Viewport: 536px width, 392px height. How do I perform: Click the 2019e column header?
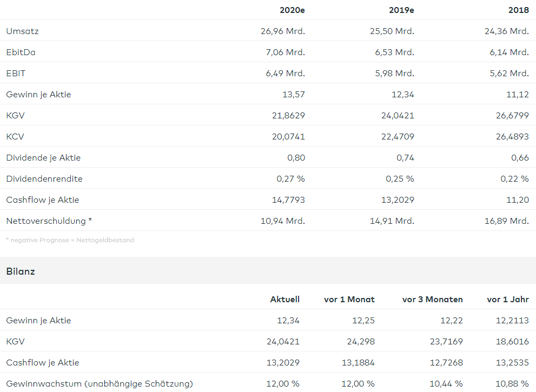pos(401,10)
